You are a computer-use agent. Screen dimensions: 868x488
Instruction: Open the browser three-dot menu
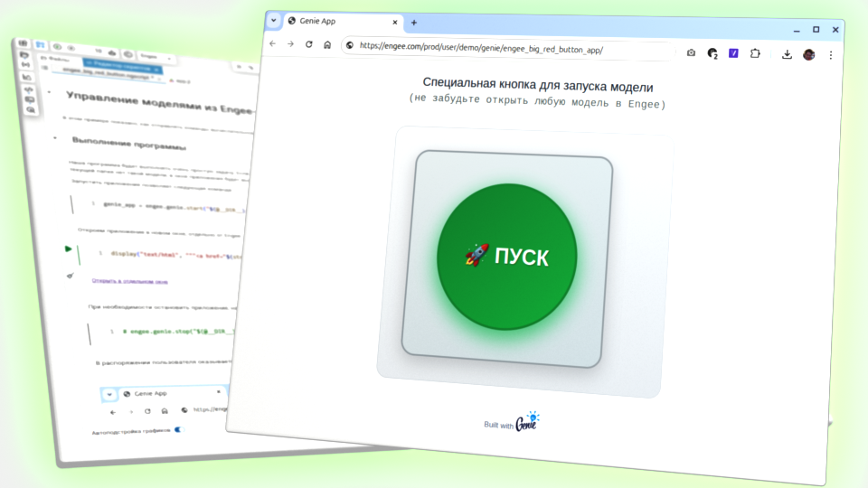[x=831, y=55]
